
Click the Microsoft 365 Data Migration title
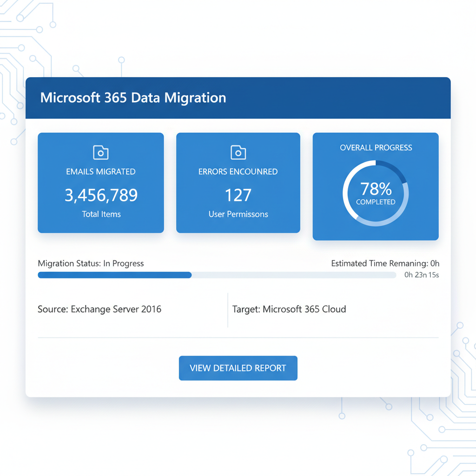pyautogui.click(x=133, y=98)
